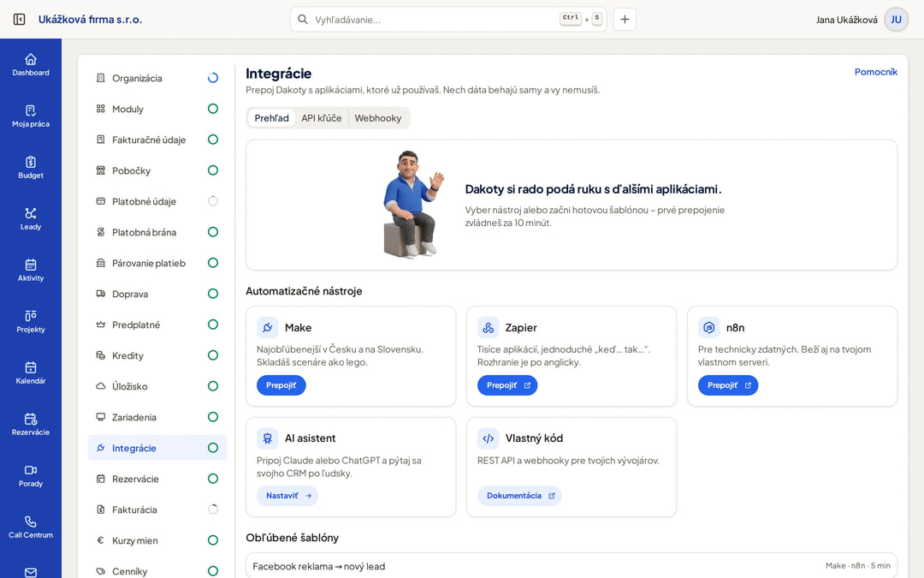The image size is (924, 578).
Task: Click the status circle next to Organizácia
Action: [213, 78]
